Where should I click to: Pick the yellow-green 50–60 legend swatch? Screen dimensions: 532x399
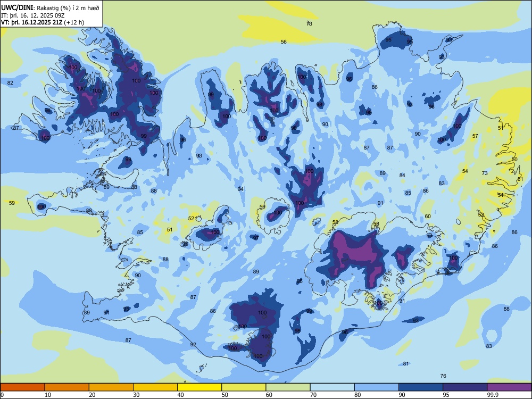click(244, 387)
